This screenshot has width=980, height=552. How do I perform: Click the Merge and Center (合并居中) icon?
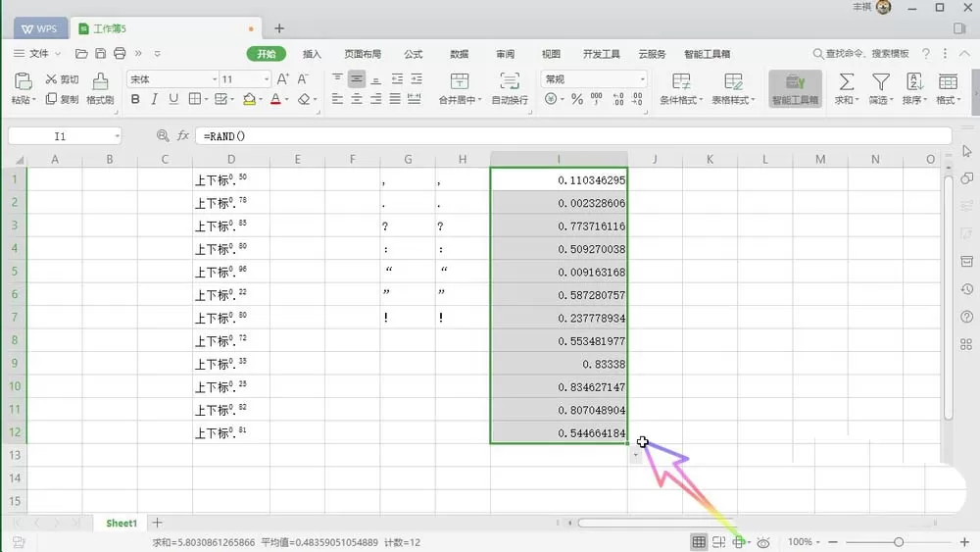coord(460,81)
